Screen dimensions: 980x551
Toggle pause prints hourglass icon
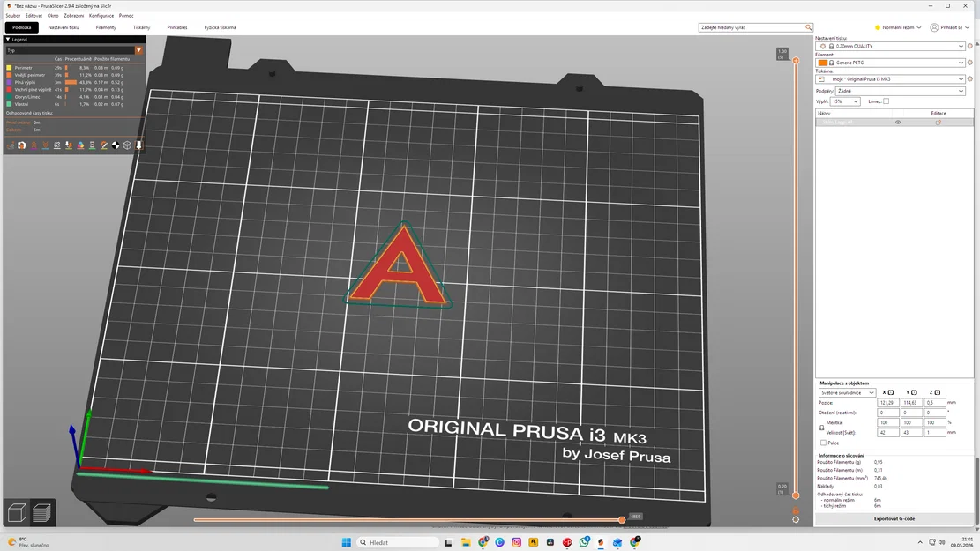click(92, 145)
